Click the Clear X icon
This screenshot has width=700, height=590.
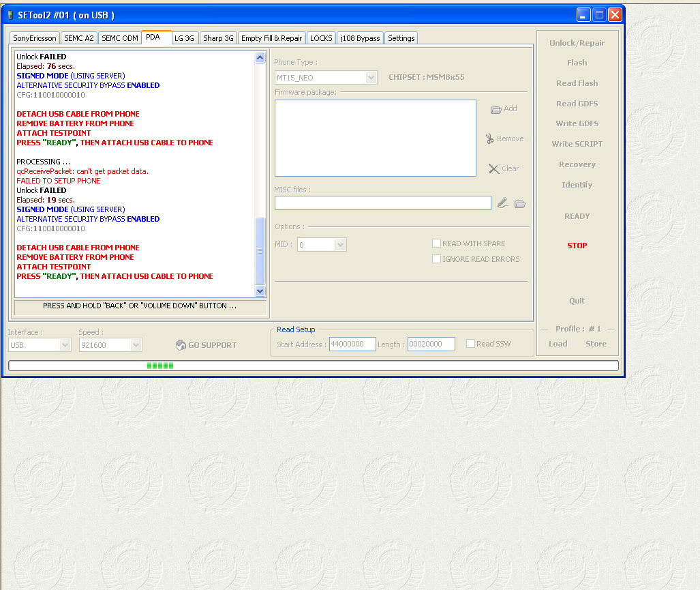493,169
